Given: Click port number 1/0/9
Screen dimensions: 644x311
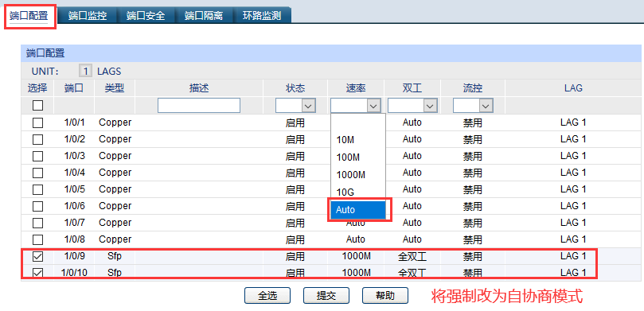Looking at the screenshot, I should (74, 256).
